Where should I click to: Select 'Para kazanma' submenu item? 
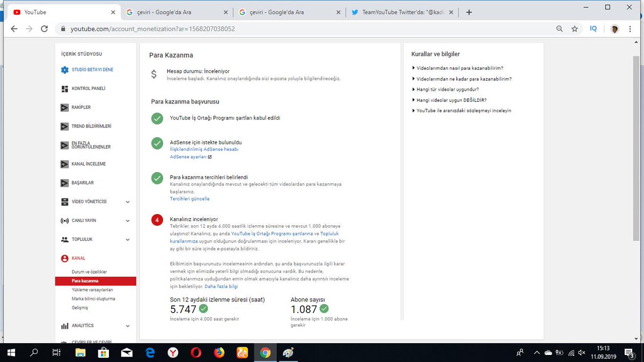tap(96, 281)
